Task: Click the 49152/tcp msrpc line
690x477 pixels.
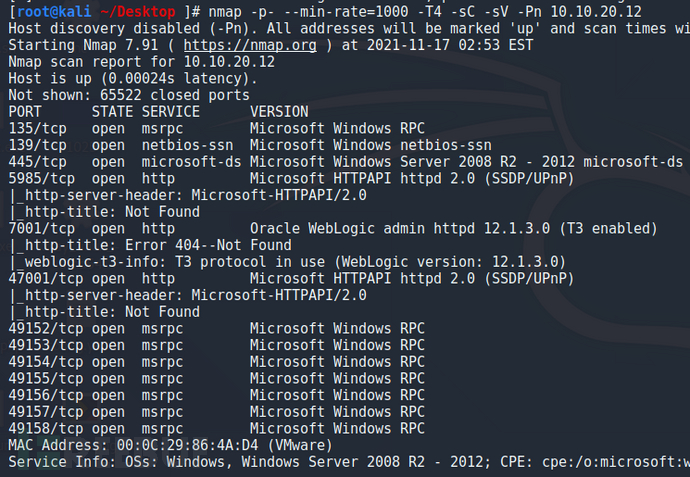Action: click(217, 329)
